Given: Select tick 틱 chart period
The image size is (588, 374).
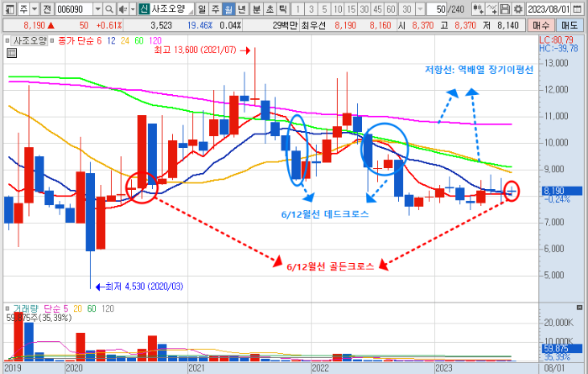Looking at the screenshot, I should coord(283,8).
